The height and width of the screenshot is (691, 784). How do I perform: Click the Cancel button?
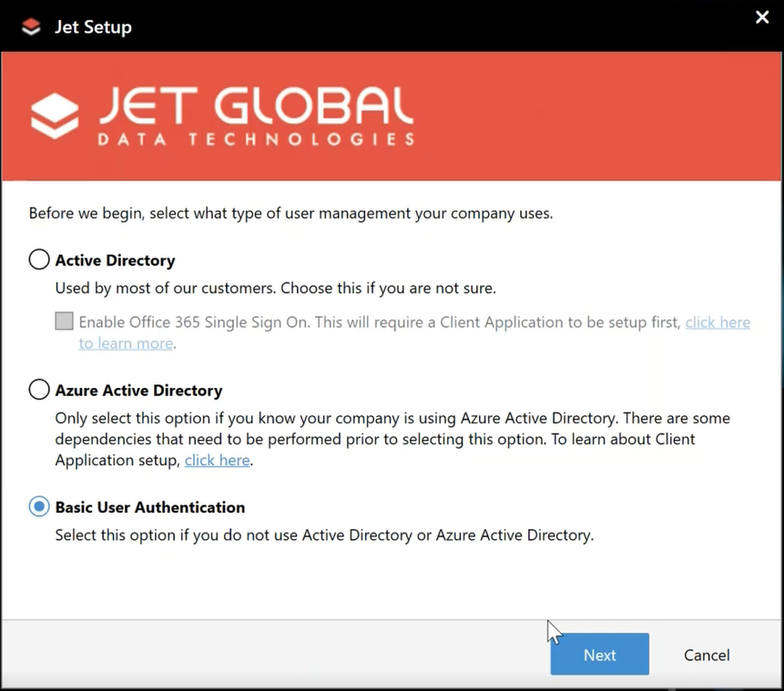(x=707, y=655)
